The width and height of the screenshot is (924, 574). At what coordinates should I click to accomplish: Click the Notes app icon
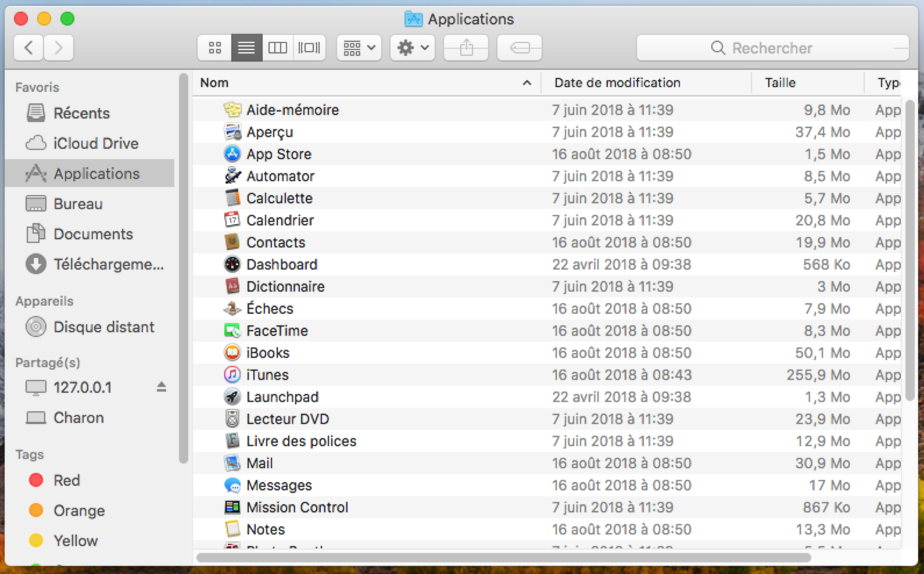232,529
